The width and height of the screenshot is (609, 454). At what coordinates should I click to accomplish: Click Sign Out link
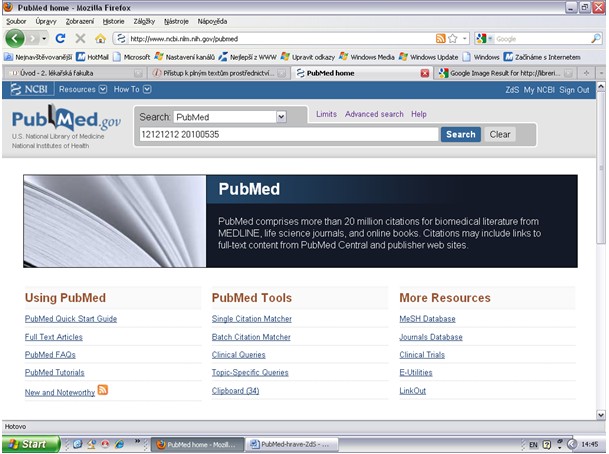[x=574, y=90]
